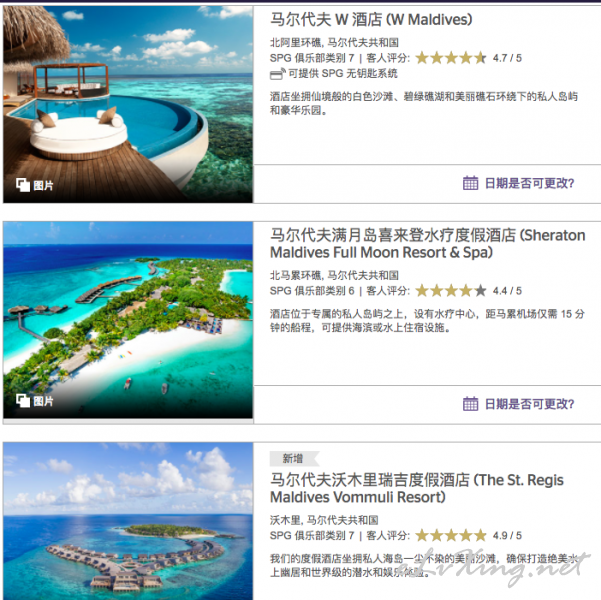Click the SPG keyless system icon
This screenshot has width=601, height=600.
[x=278, y=74]
